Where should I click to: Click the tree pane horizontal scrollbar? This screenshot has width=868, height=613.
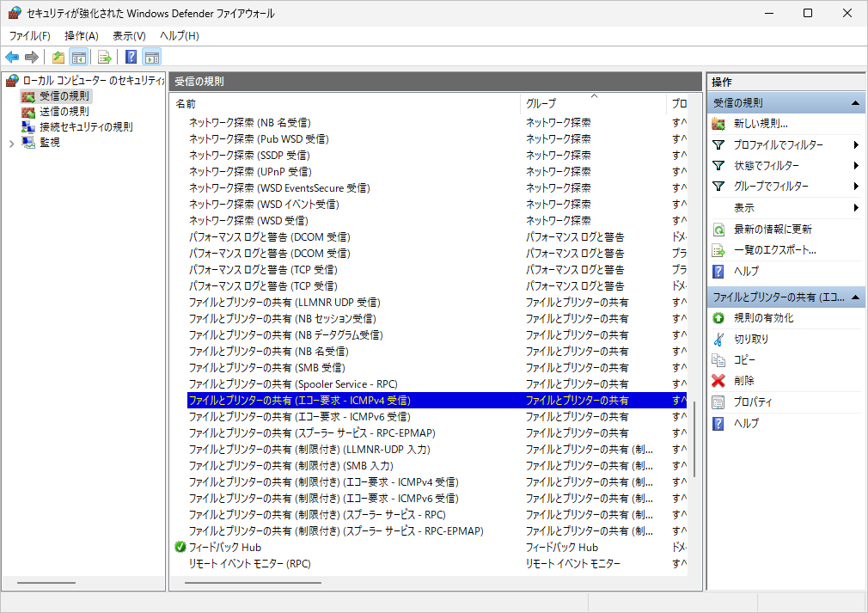point(46,583)
